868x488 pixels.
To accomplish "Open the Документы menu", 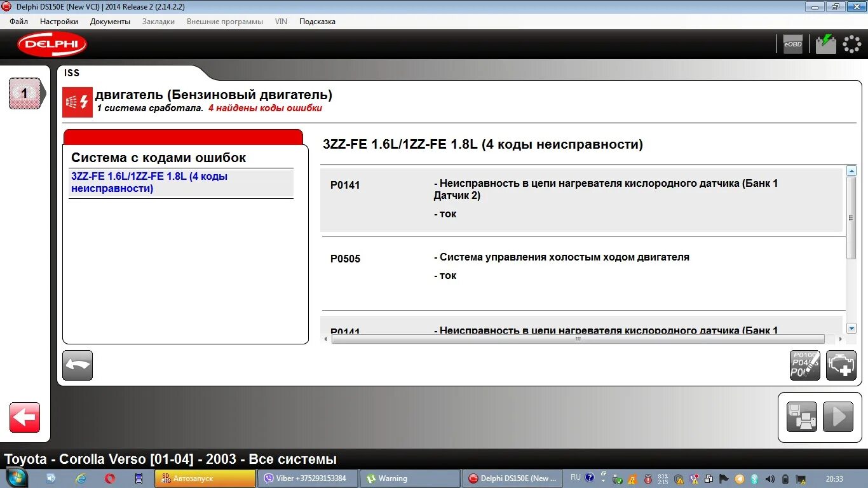I will click(110, 22).
